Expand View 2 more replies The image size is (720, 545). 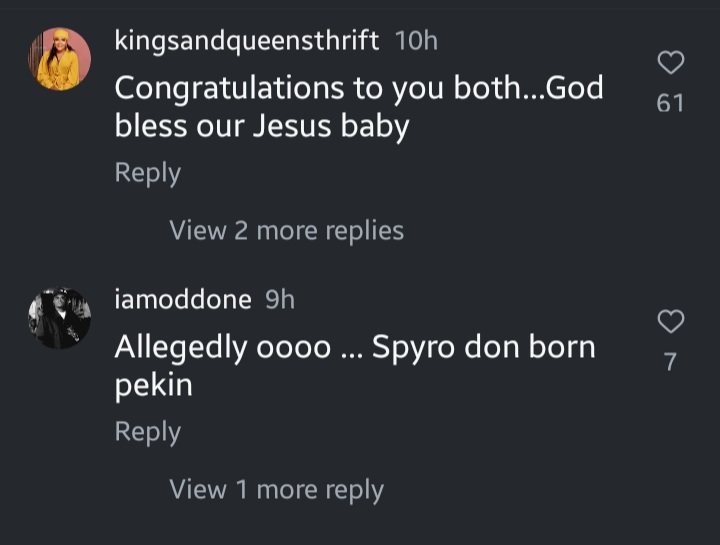(286, 230)
